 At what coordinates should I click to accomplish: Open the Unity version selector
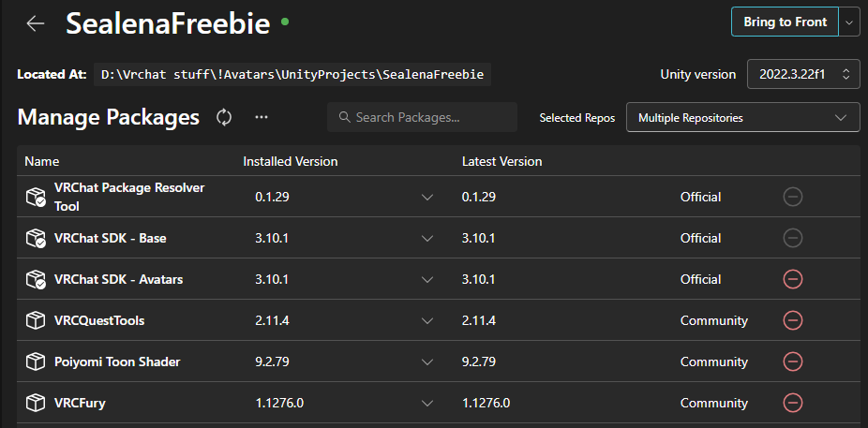click(803, 74)
